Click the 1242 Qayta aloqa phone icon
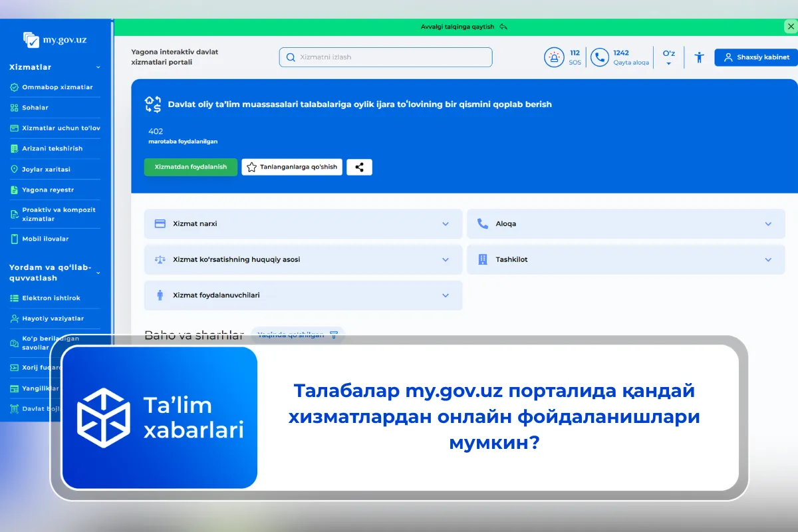The width and height of the screenshot is (798, 532). point(599,57)
